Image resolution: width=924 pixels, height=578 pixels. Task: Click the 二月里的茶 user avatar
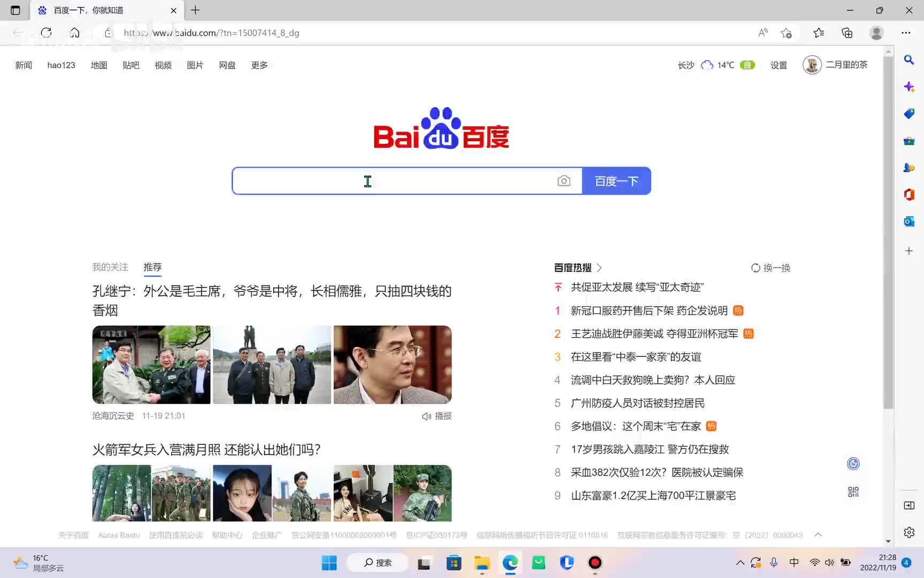click(812, 65)
